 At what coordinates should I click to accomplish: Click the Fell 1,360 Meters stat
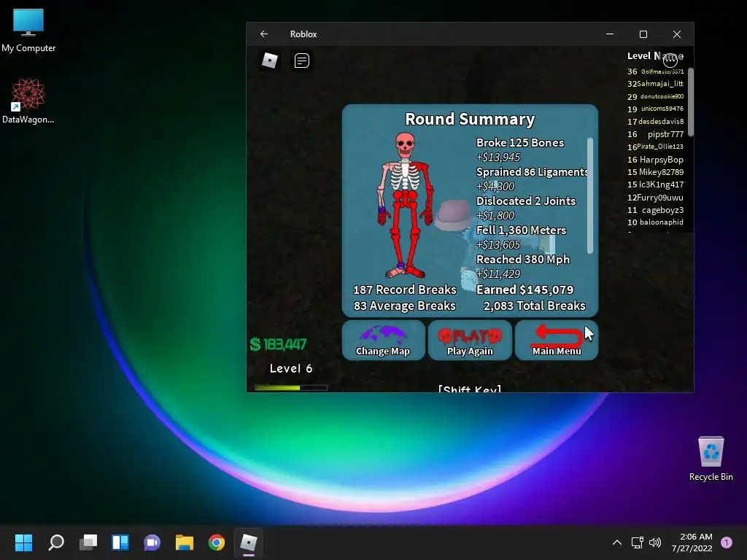521,230
